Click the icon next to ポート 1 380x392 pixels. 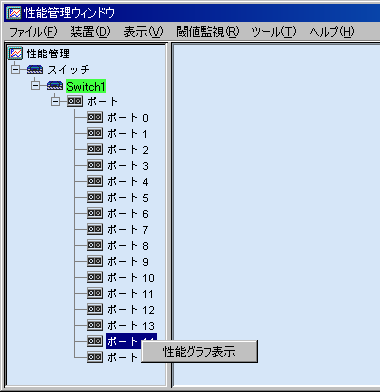(95, 133)
